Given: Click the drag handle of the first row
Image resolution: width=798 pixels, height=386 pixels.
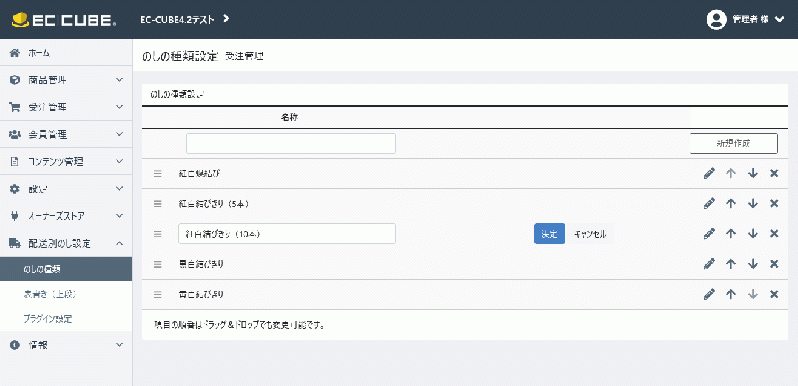Looking at the screenshot, I should 158,174.
